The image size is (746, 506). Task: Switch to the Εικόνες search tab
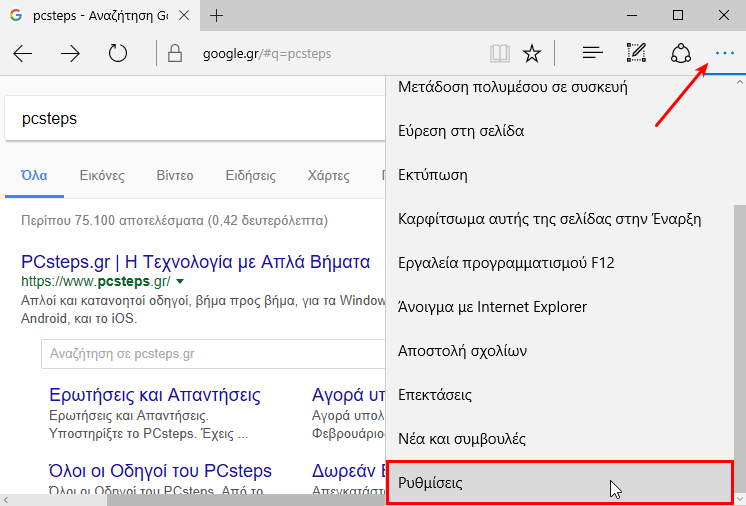(x=102, y=175)
